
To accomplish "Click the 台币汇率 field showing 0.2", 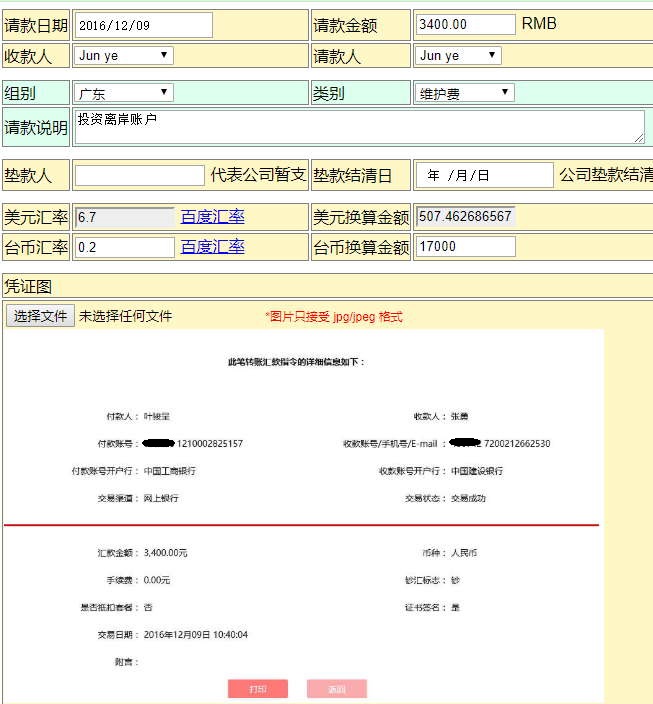I will [x=125, y=247].
